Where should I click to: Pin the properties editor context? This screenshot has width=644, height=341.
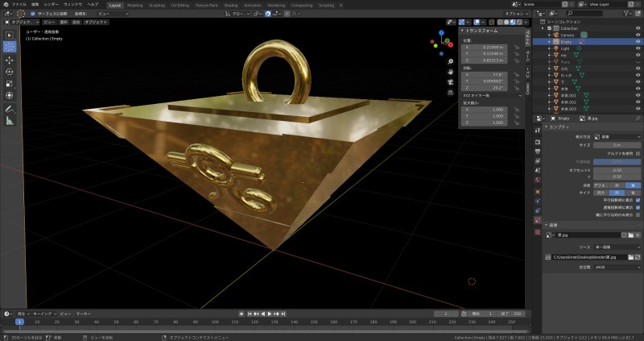638,118
